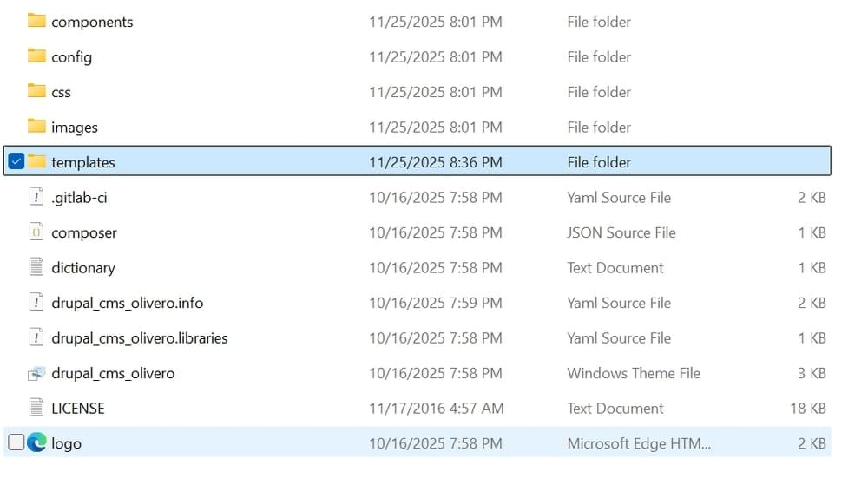Image resolution: width=868 pixels, height=478 pixels.
Task: Click the Microsoft Edge icon for logo
Action: coord(36,442)
